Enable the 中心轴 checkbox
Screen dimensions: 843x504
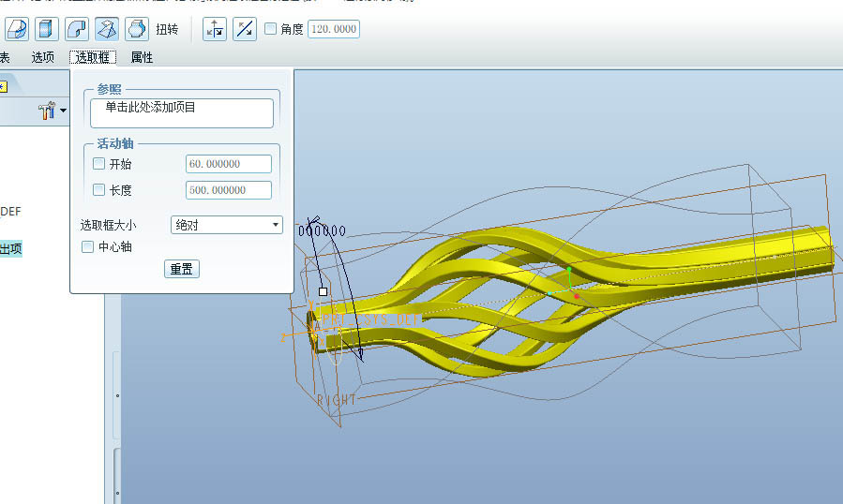pos(88,247)
